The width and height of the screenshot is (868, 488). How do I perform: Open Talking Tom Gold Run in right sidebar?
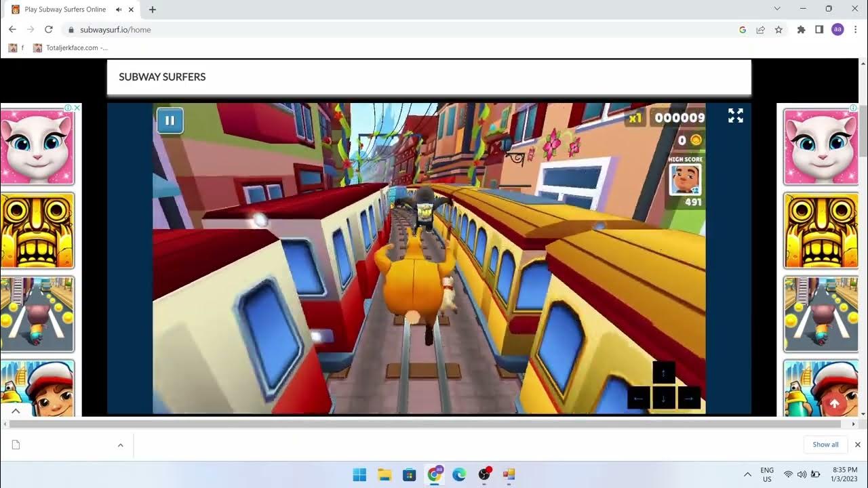pyautogui.click(x=821, y=314)
